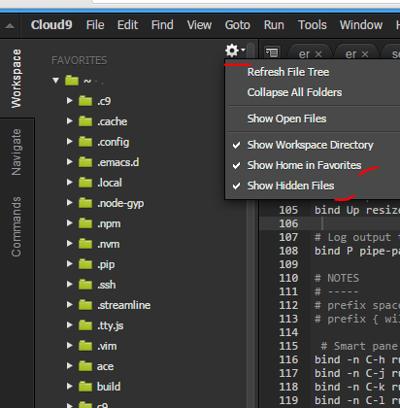Viewport: 400px width, 408px height.
Task: Toggle Show Hidden Files option
Action: click(x=312, y=186)
